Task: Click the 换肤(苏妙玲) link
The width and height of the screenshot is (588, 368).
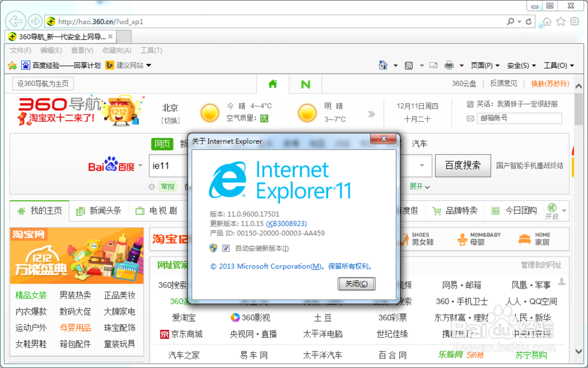Action: pos(550,84)
